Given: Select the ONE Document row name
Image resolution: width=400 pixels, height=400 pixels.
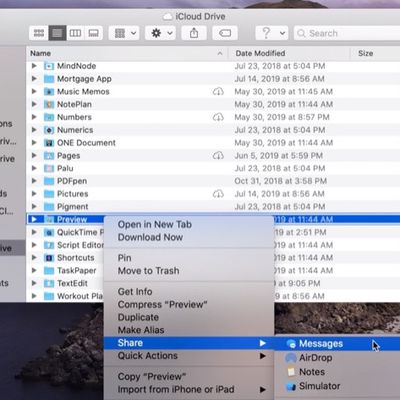Looking at the screenshot, I should 86,143.
